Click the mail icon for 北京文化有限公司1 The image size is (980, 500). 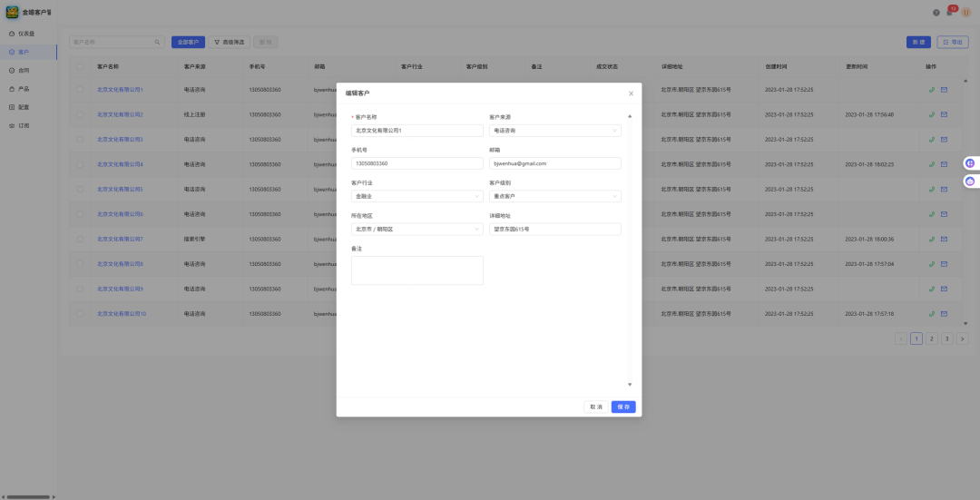click(944, 89)
